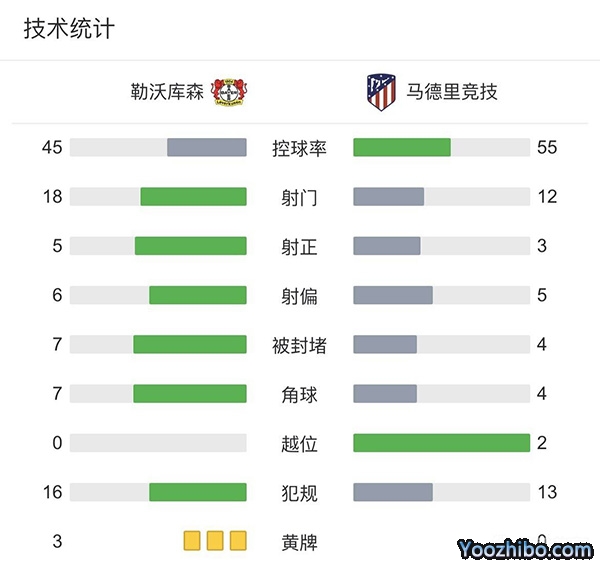Open the 马德里竞技 team name
600x565 pixels.
(452, 93)
